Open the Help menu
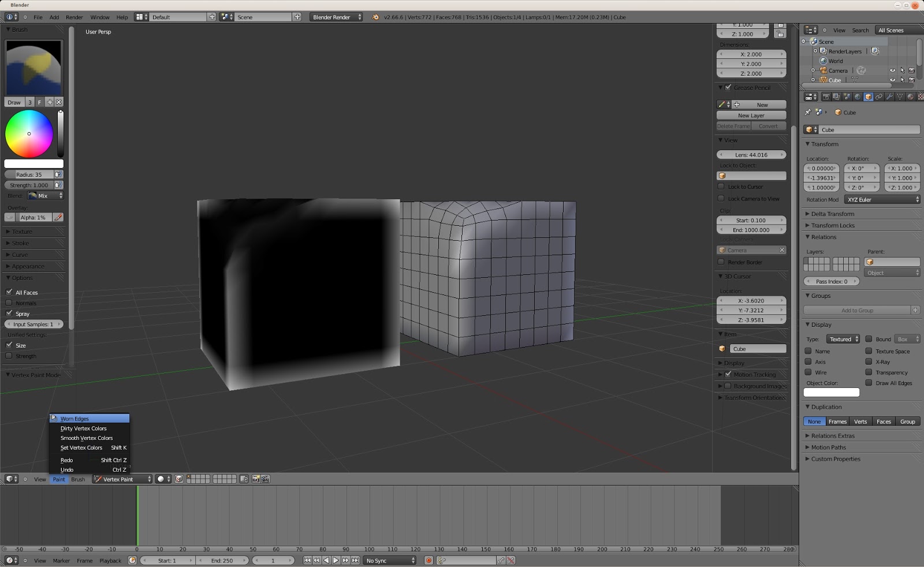 (122, 17)
